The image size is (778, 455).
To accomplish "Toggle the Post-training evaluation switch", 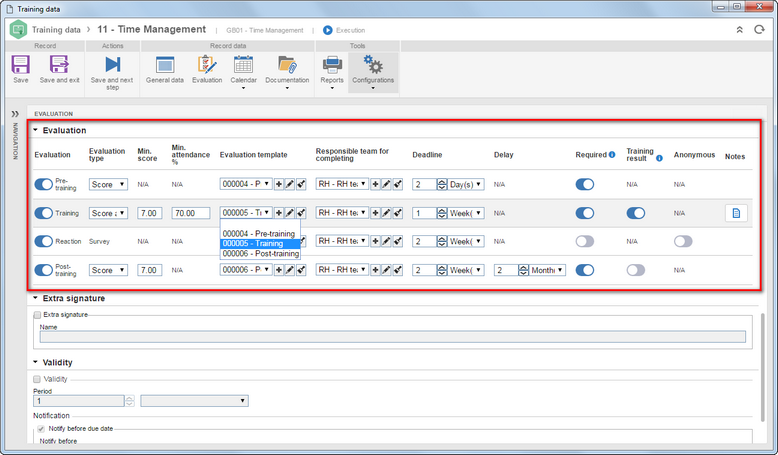I will 44,270.
